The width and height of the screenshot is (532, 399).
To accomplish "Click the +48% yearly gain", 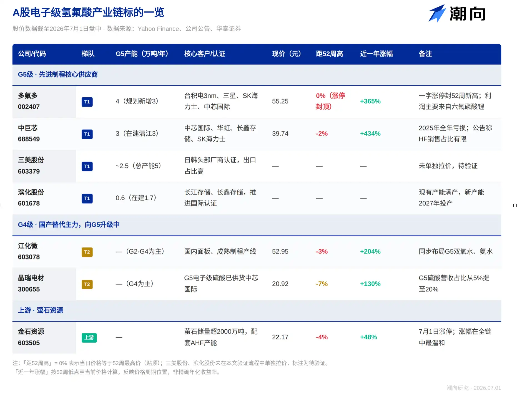I will 368,337.
